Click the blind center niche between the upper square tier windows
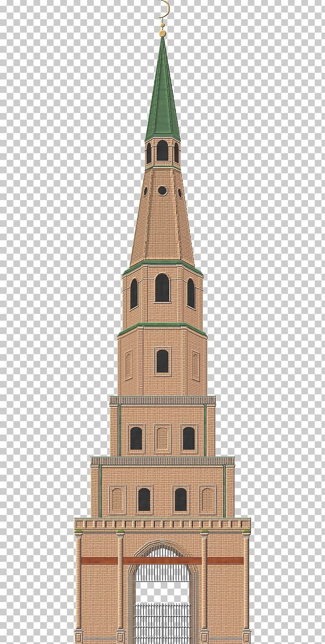Image resolution: width=325 pixels, height=644 pixels. click(162, 439)
